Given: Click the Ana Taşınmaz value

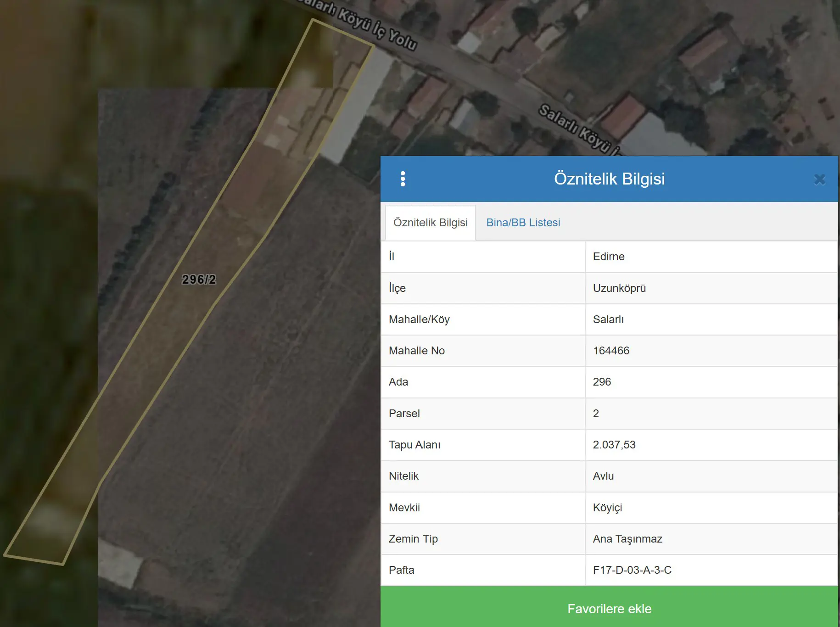Looking at the screenshot, I should point(627,539).
